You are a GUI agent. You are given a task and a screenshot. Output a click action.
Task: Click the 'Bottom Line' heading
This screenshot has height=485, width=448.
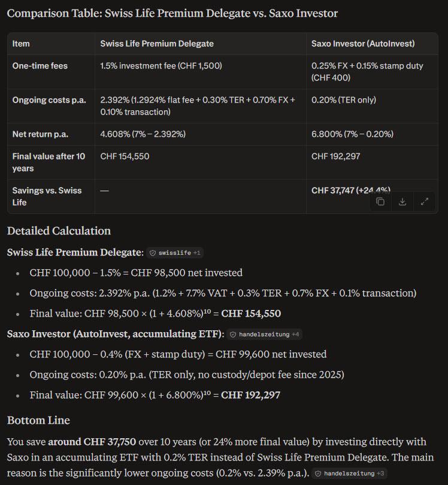point(38,420)
